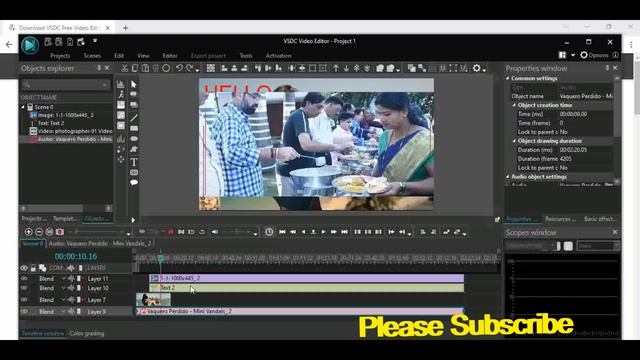Move object one layer up arrow
Screen dimensions: 640x360
point(336,68)
